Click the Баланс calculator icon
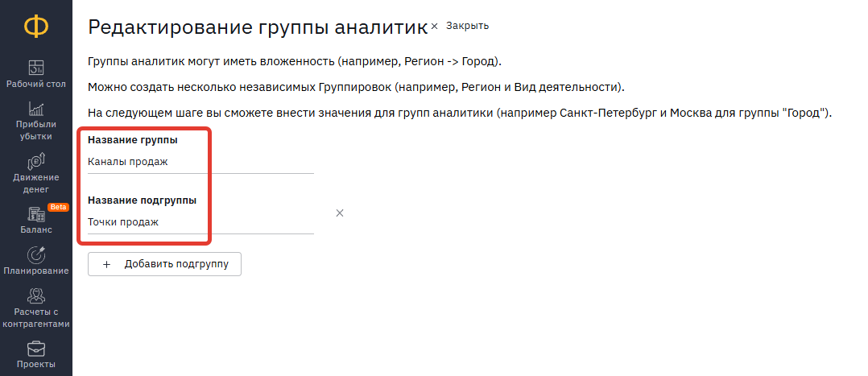The width and height of the screenshot is (868, 376). [36, 215]
